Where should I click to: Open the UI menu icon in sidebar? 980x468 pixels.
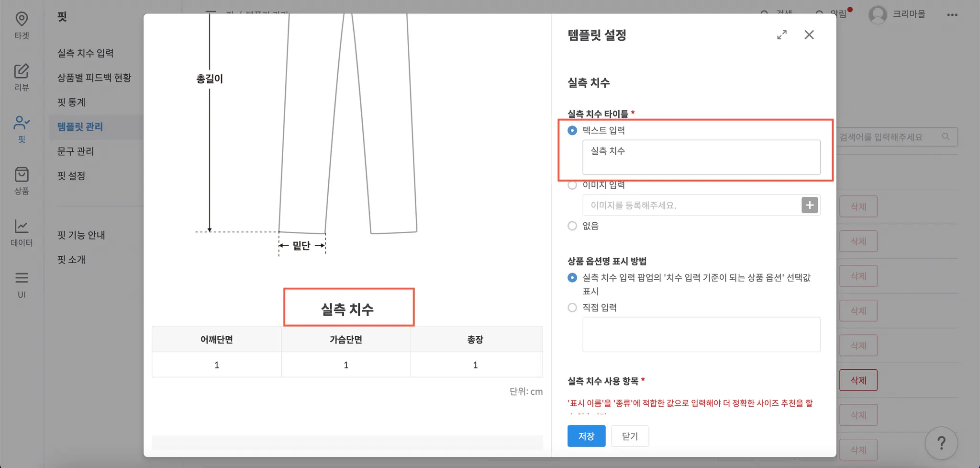[22, 278]
